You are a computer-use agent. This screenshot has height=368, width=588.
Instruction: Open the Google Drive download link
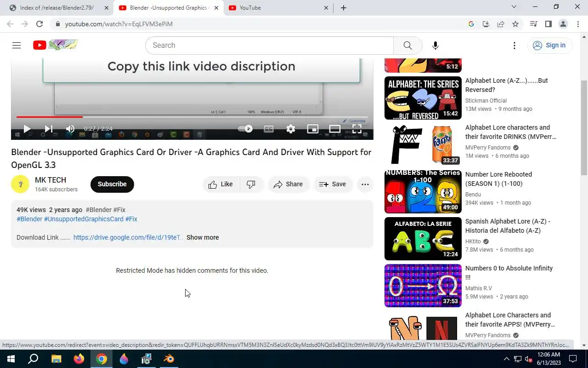(x=128, y=237)
